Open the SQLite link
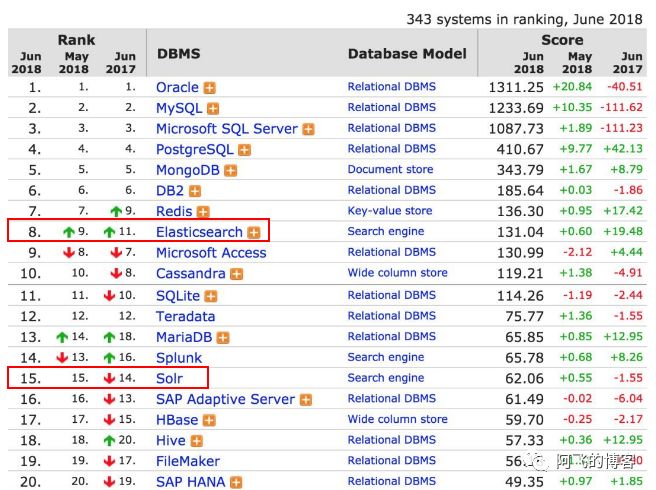The image size is (656, 490). click(x=178, y=296)
